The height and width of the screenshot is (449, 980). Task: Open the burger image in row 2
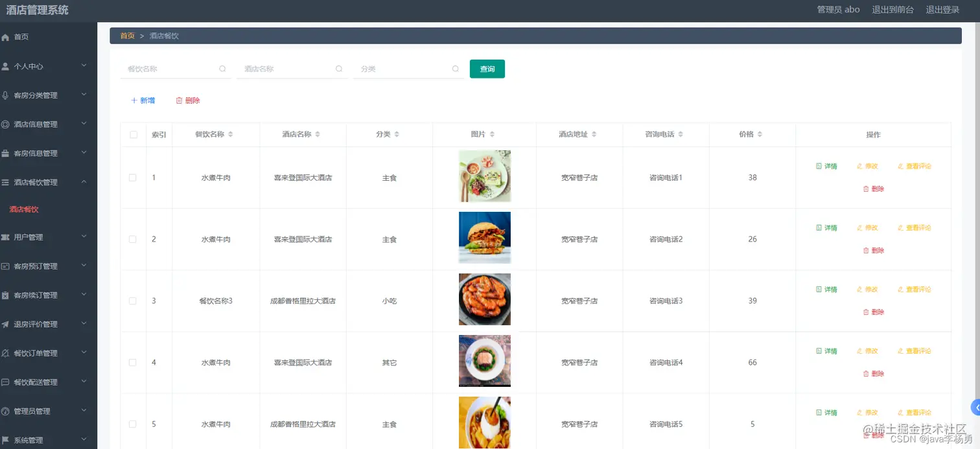(485, 238)
